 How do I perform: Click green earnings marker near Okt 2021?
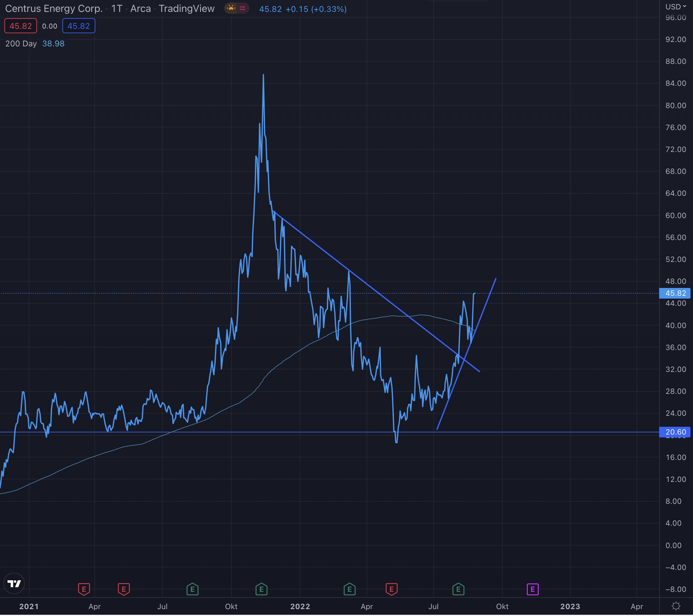262,590
